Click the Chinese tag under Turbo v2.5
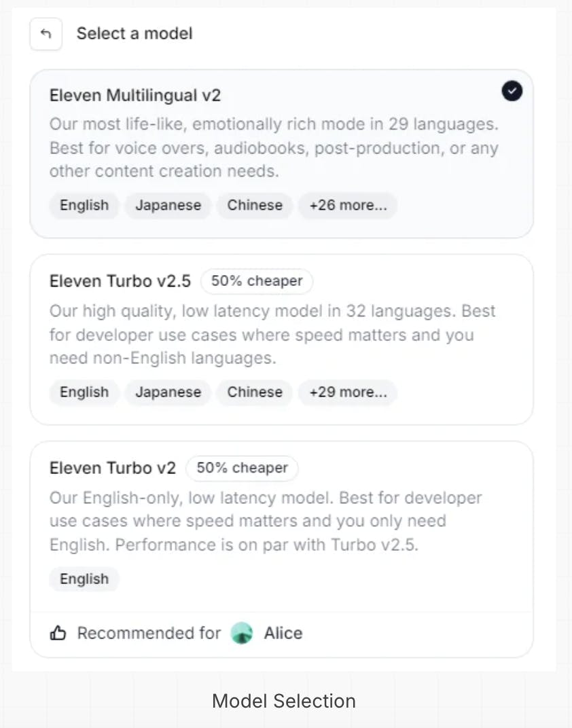572x728 pixels. point(255,393)
